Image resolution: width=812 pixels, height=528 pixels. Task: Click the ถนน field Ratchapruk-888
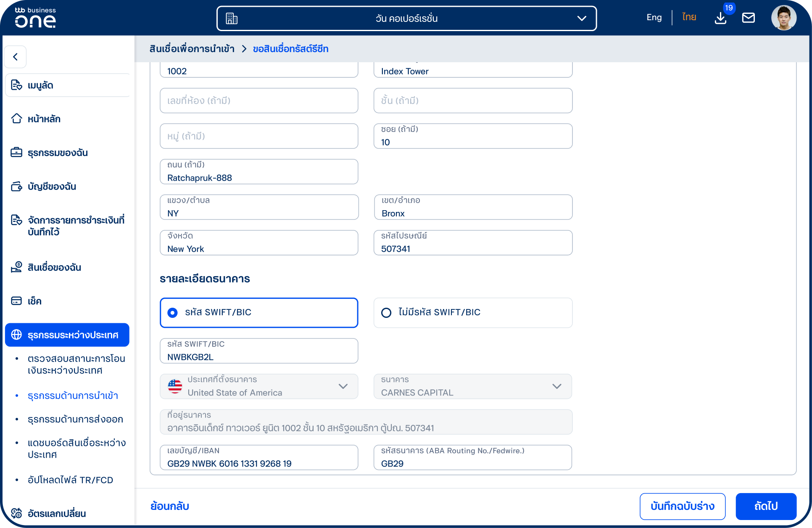[x=259, y=172]
